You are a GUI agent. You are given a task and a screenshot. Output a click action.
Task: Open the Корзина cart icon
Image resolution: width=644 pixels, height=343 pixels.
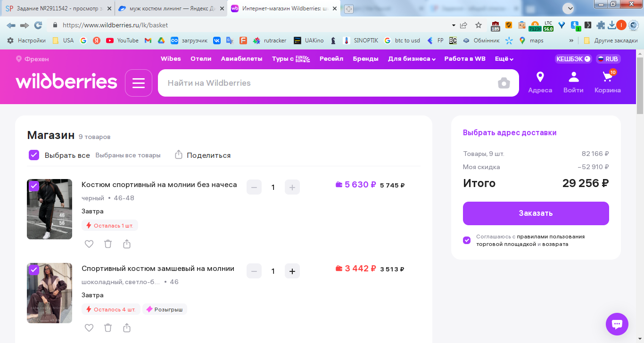click(608, 82)
